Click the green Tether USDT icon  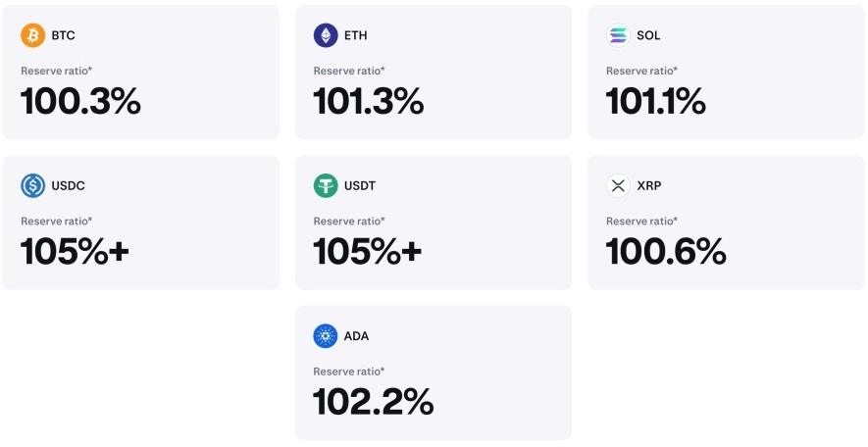326,185
